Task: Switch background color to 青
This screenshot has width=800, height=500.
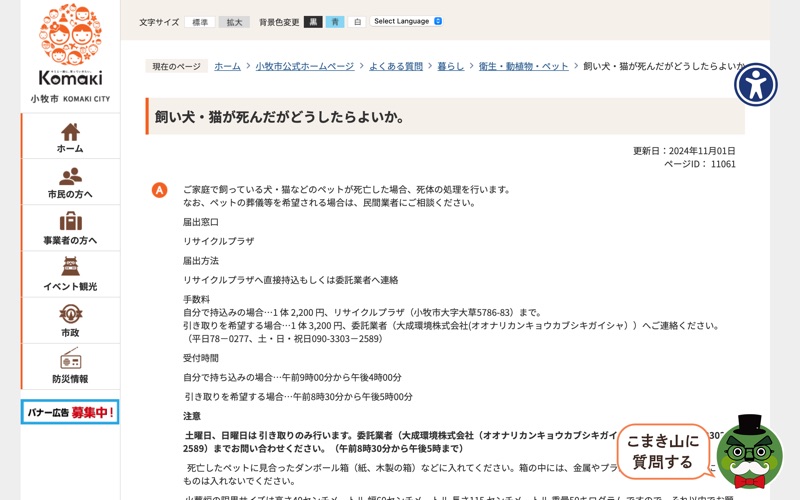Action: (335, 21)
